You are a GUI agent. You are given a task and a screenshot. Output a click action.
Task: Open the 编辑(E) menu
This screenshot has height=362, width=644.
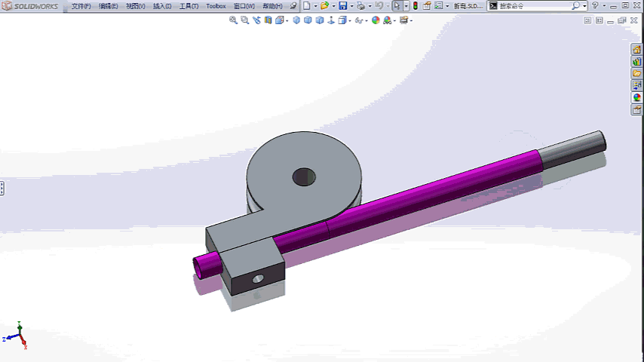click(108, 6)
